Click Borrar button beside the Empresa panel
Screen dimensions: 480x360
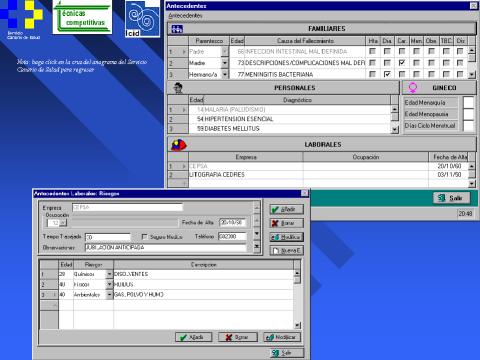click(286, 223)
